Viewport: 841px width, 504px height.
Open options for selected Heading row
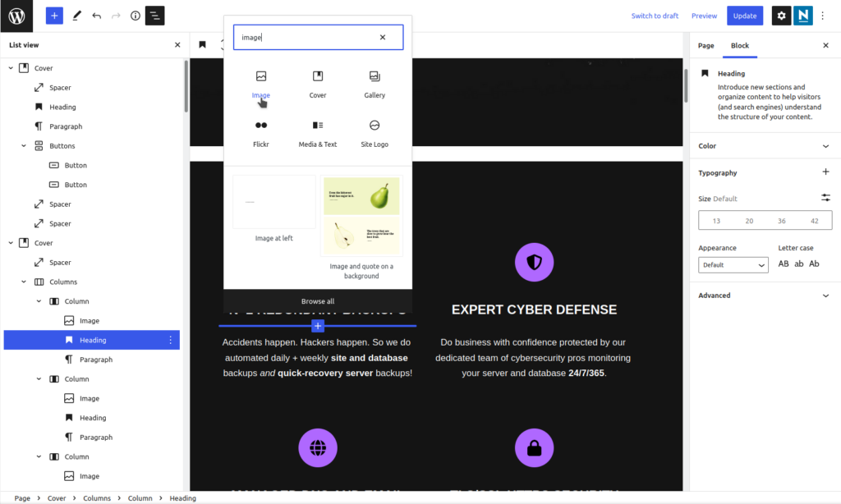(171, 340)
